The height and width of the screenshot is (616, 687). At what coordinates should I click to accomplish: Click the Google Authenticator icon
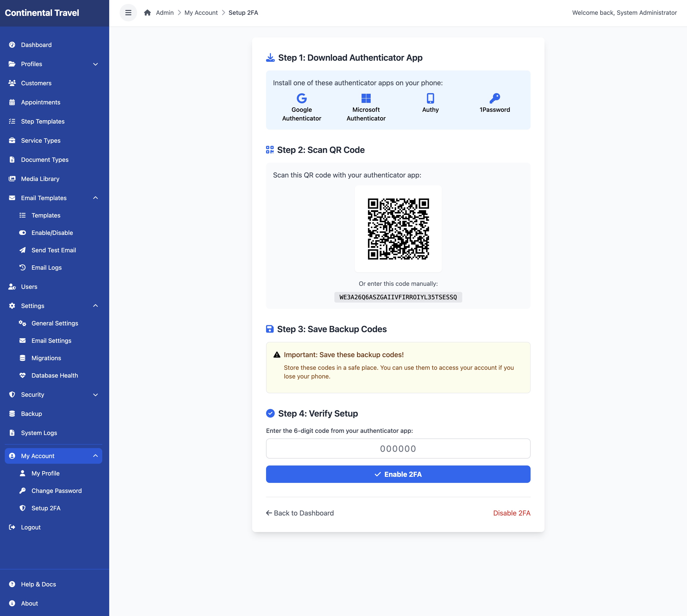[x=302, y=98]
